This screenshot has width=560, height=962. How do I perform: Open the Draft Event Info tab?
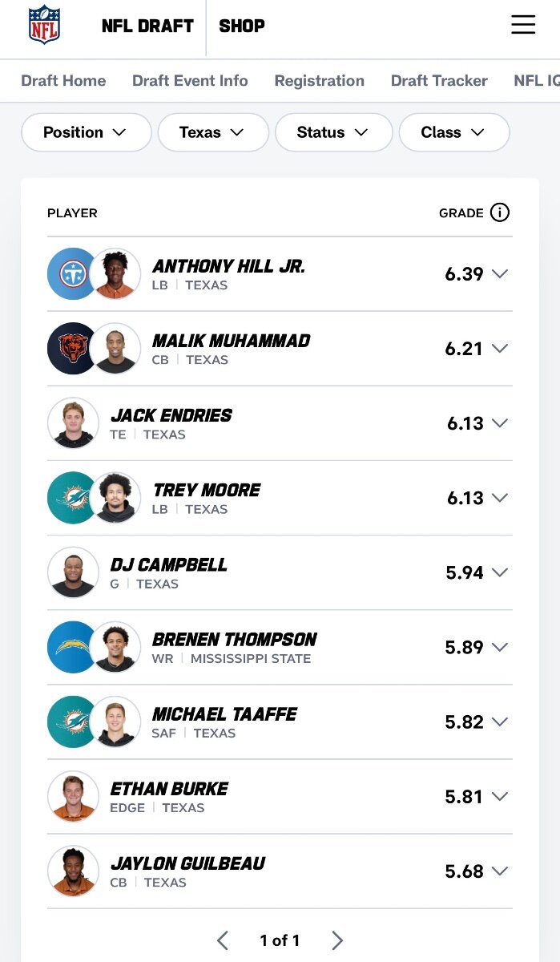pos(190,81)
